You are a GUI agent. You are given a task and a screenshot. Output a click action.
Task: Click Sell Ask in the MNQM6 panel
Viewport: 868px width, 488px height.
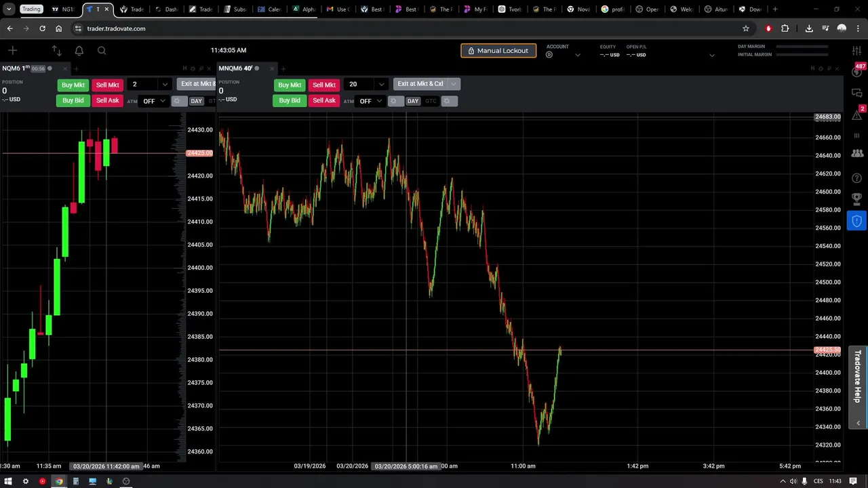pyautogui.click(x=324, y=100)
